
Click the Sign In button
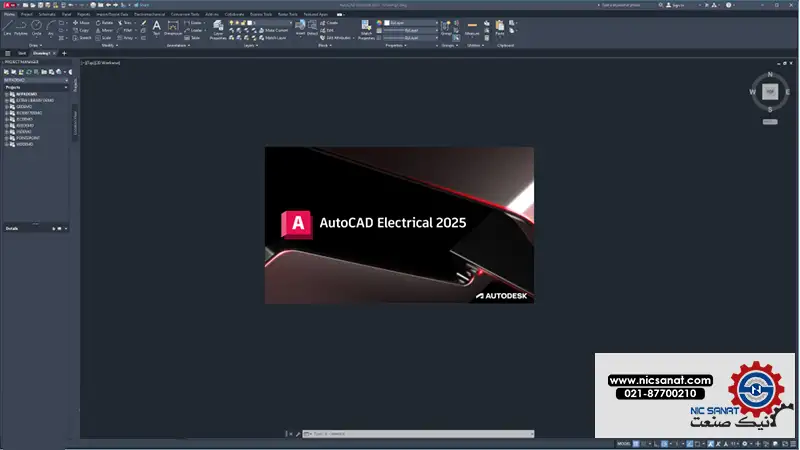675,5
